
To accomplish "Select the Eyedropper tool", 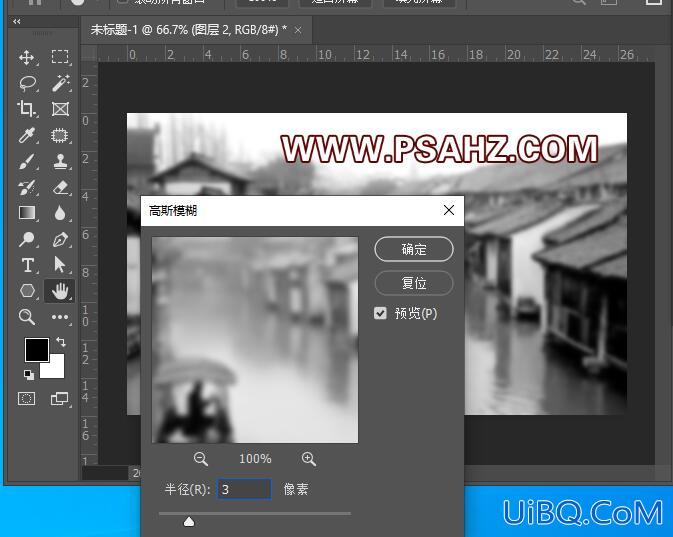I will 27,135.
